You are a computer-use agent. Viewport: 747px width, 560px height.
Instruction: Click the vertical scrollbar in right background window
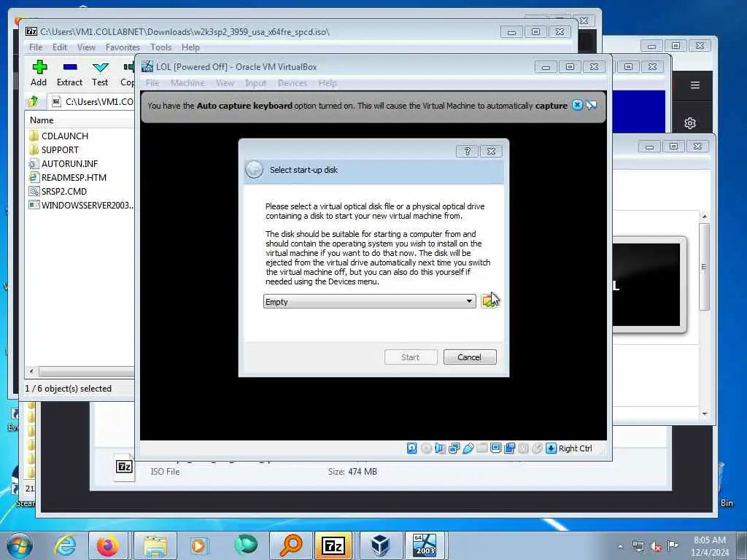coord(705,267)
